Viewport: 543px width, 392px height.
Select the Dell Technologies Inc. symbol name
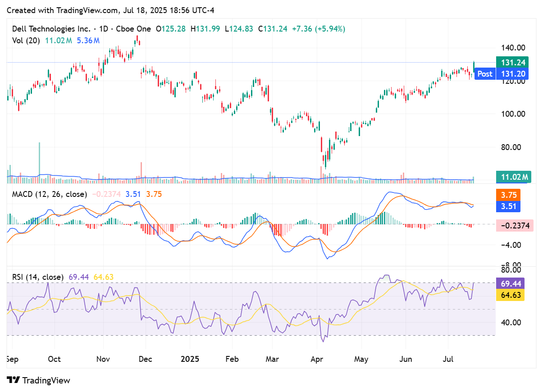51,28
